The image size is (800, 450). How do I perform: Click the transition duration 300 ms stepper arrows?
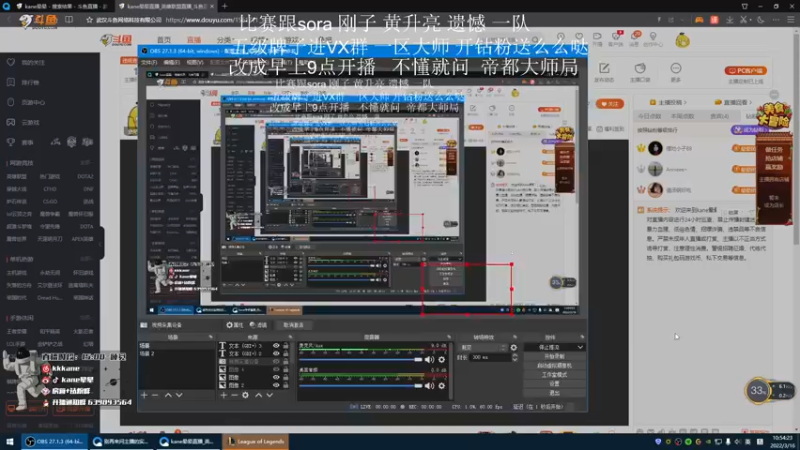(514, 358)
